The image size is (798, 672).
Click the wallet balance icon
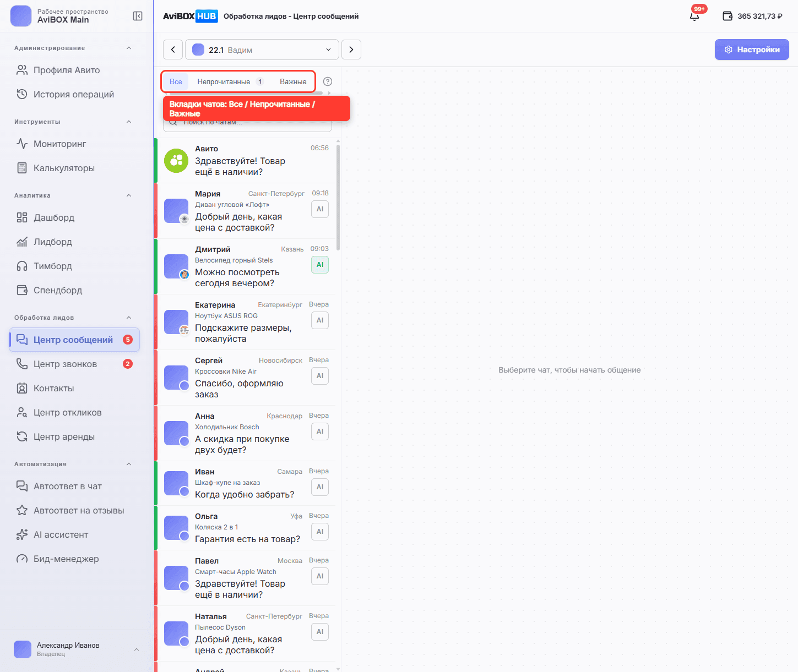coord(728,16)
